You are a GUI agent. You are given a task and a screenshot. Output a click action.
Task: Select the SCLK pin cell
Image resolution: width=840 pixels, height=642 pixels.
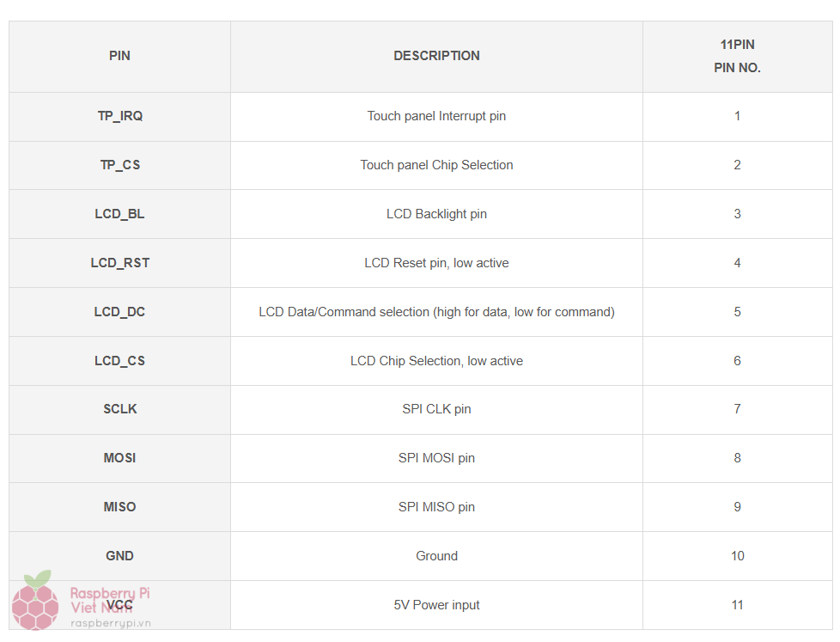pyautogui.click(x=120, y=409)
